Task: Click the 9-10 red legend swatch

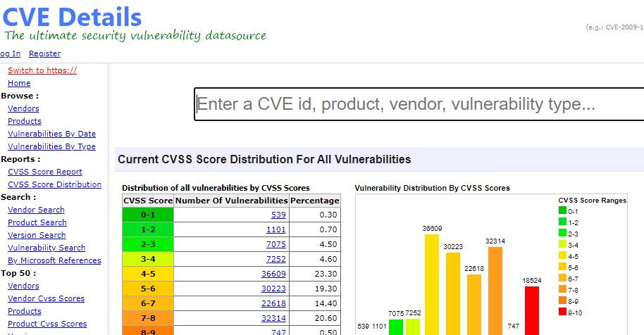Action: (562, 312)
